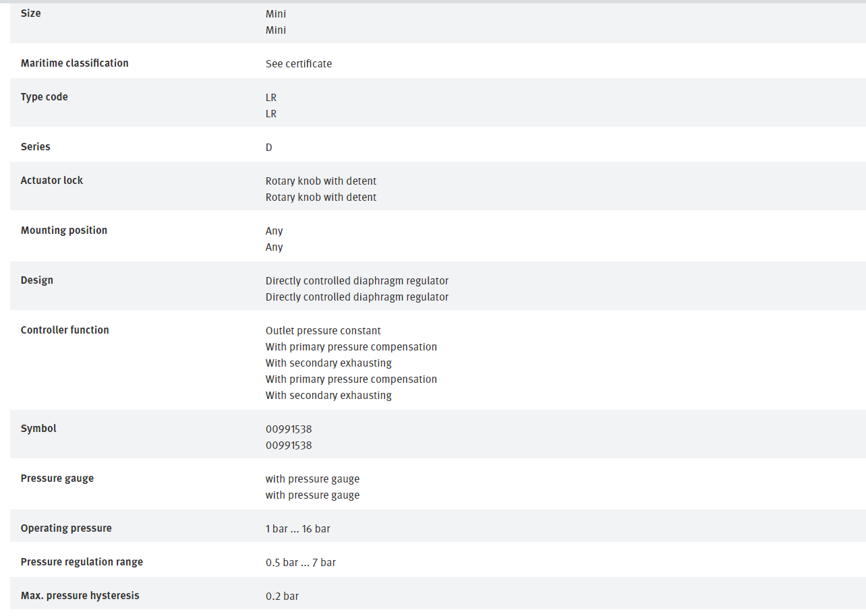Click the 'Maritime classification' label
Screen dimensions: 866x616
74,63
